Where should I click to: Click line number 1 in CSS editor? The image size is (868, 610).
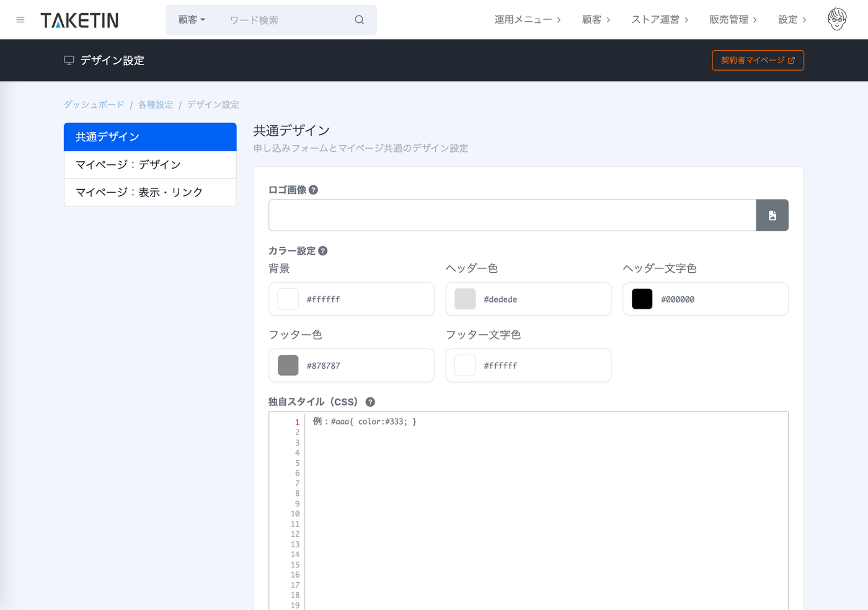pos(297,422)
